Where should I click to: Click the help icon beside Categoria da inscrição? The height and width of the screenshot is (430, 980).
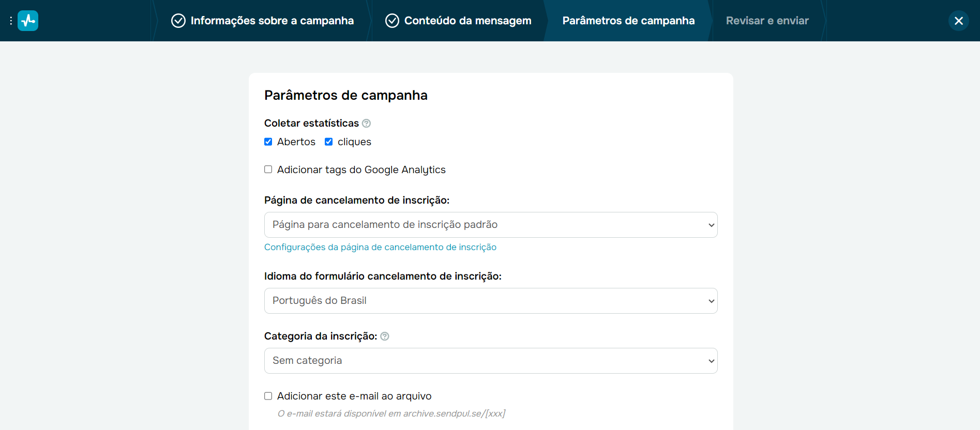coord(385,336)
